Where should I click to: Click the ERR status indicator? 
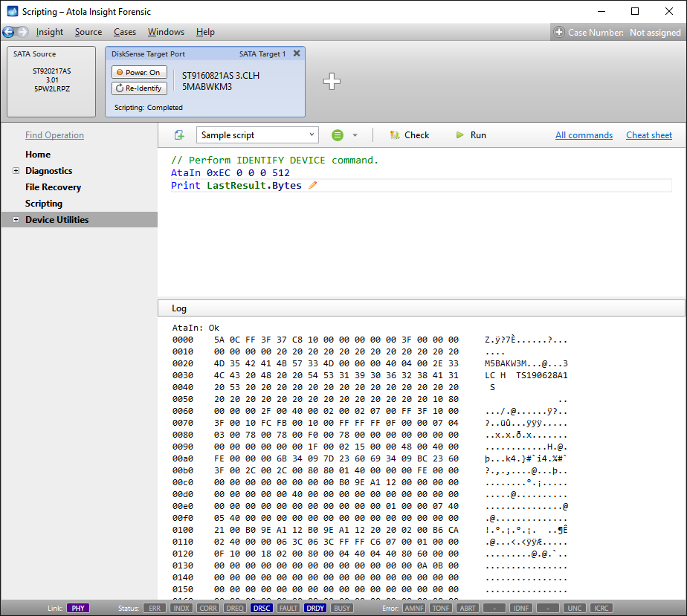155,608
